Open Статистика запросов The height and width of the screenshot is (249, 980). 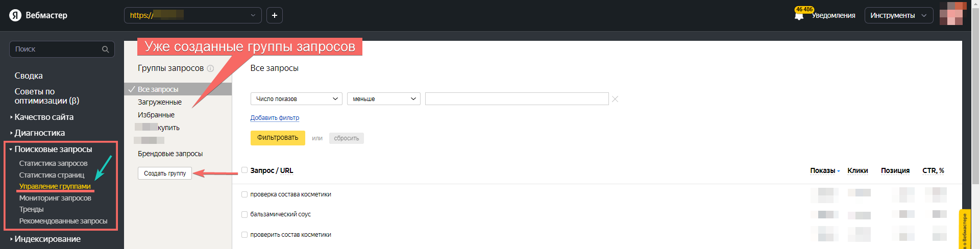[x=53, y=163]
